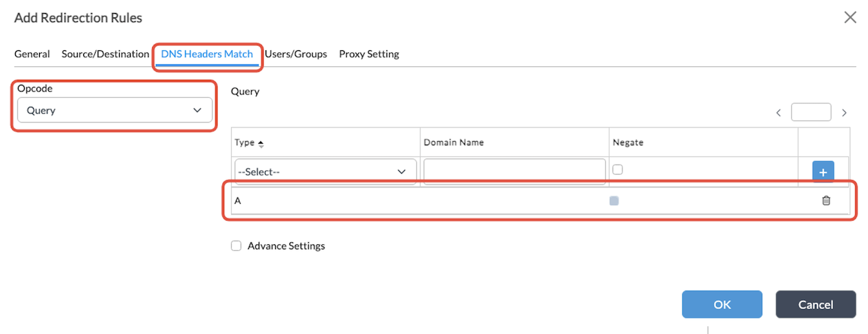
Task: Delete the A query row via trash icon
Action: coord(826,200)
